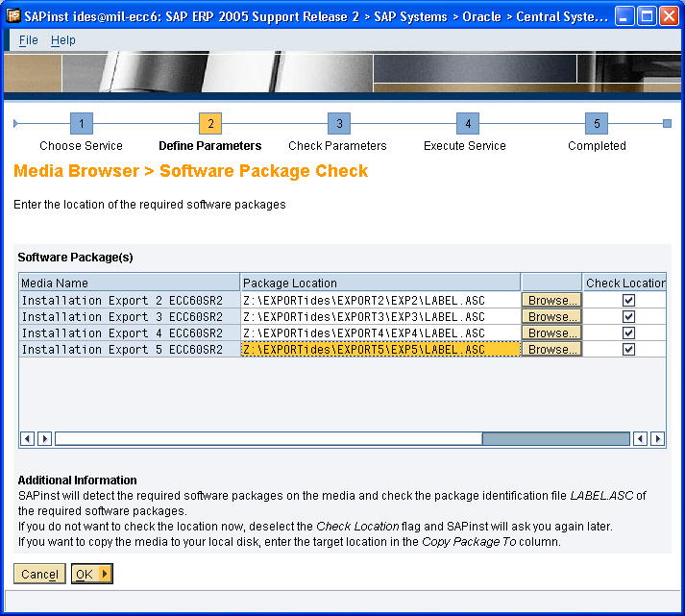The image size is (685, 616).
Task: Click the left scroll arrow at table bottom-left
Action: [27, 439]
